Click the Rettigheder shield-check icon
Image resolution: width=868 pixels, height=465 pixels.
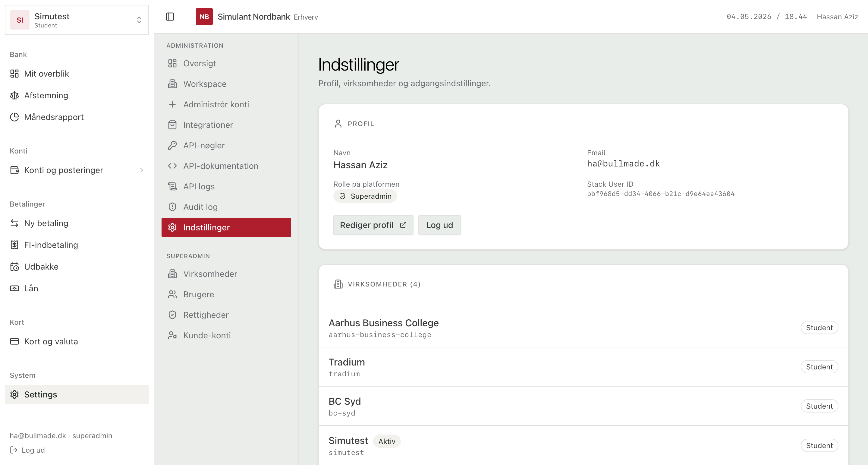172,315
